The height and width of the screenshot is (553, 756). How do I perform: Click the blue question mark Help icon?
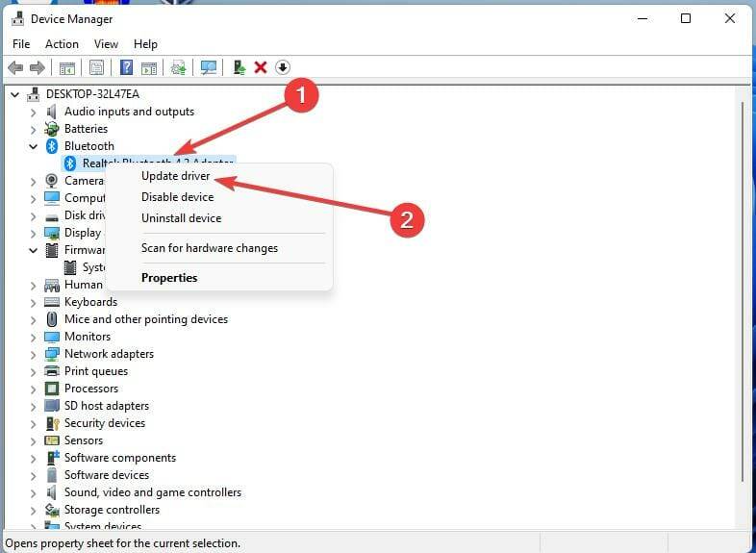(126, 67)
